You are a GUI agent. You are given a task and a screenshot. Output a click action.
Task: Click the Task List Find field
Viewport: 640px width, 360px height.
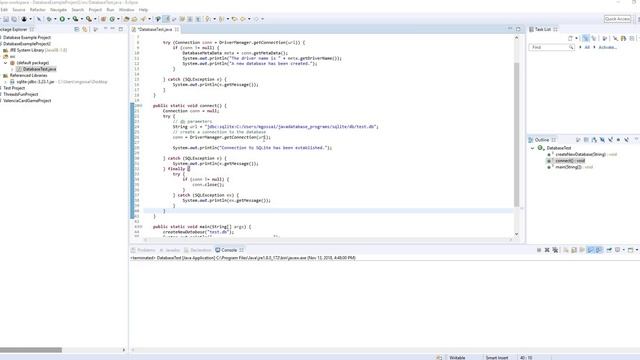pyautogui.click(x=551, y=47)
